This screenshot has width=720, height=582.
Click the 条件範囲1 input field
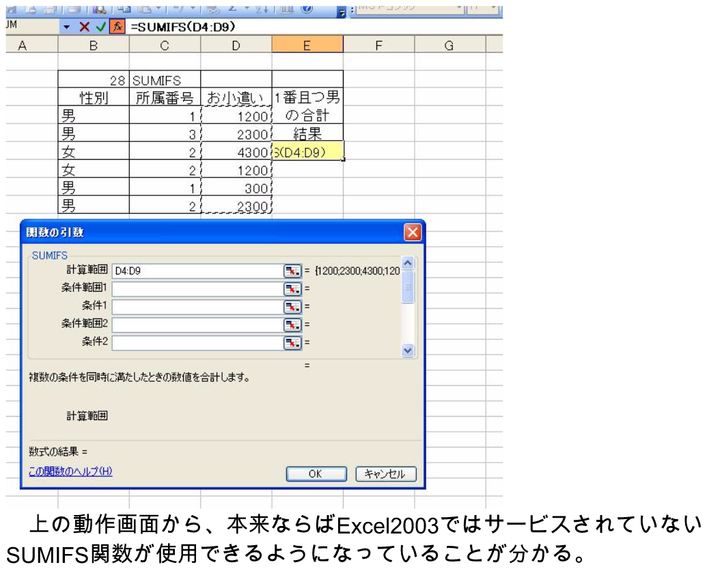(197, 289)
